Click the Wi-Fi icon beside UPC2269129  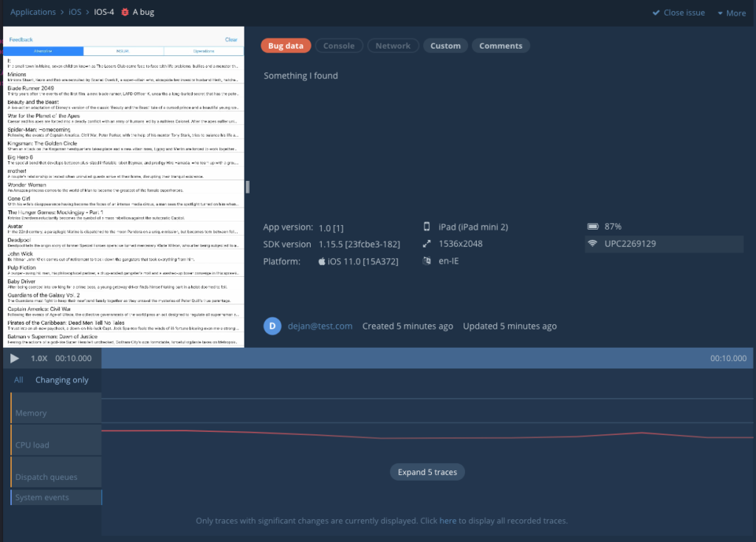(x=592, y=244)
